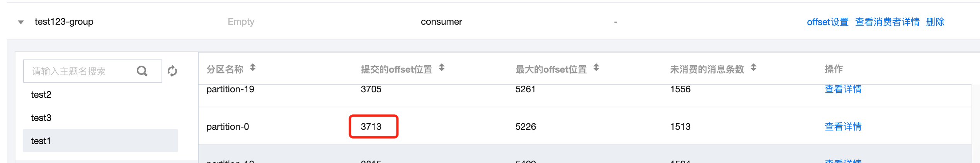Click the refresh topics icon
The image size is (980, 163).
click(x=172, y=71)
